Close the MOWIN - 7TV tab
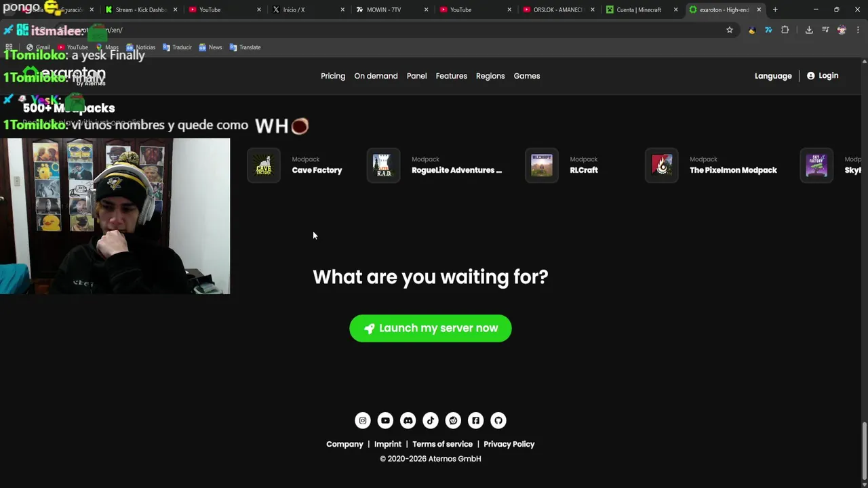This screenshot has height=488, width=868. click(x=426, y=9)
